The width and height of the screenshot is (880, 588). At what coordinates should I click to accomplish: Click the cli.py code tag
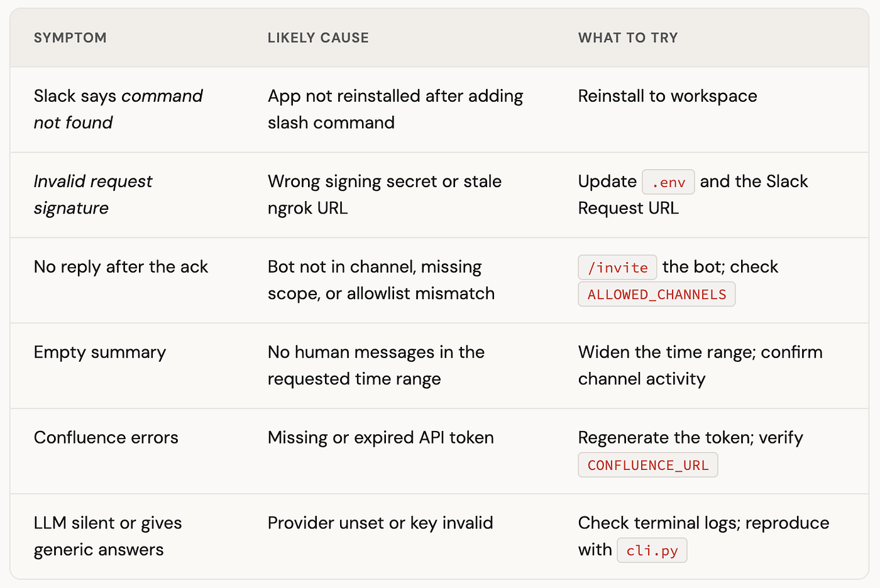tap(652, 550)
